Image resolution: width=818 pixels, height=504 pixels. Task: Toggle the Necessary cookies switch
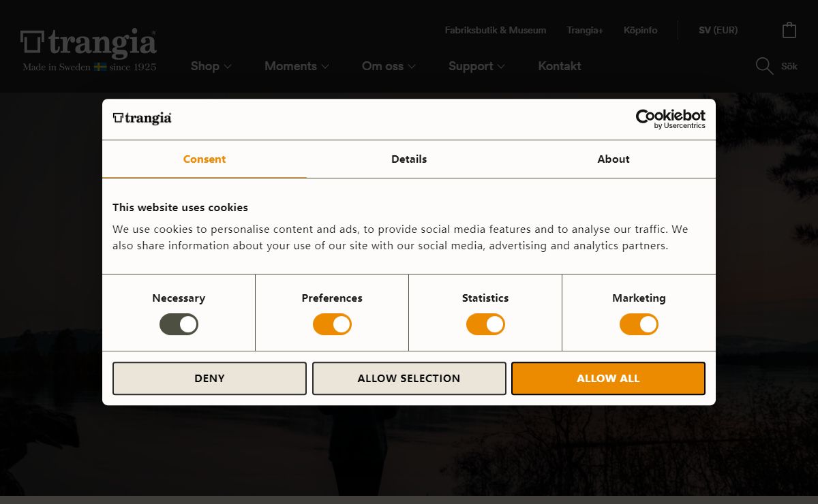pyautogui.click(x=179, y=324)
